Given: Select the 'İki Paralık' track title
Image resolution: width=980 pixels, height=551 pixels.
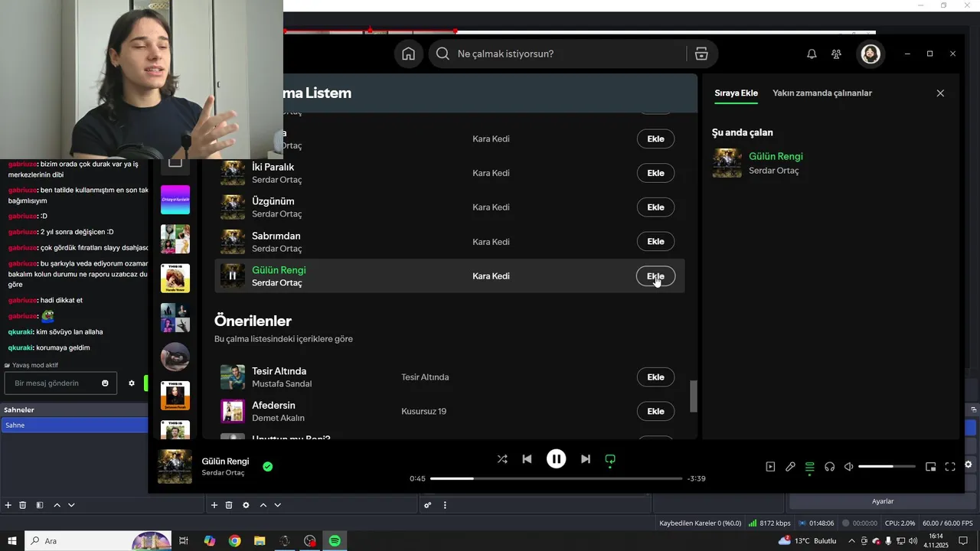Looking at the screenshot, I should point(273,167).
